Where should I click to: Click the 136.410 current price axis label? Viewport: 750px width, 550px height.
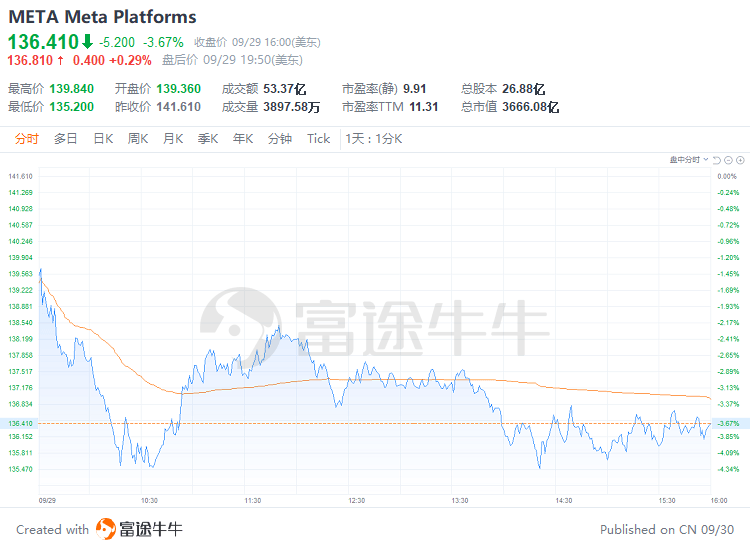click(x=21, y=423)
